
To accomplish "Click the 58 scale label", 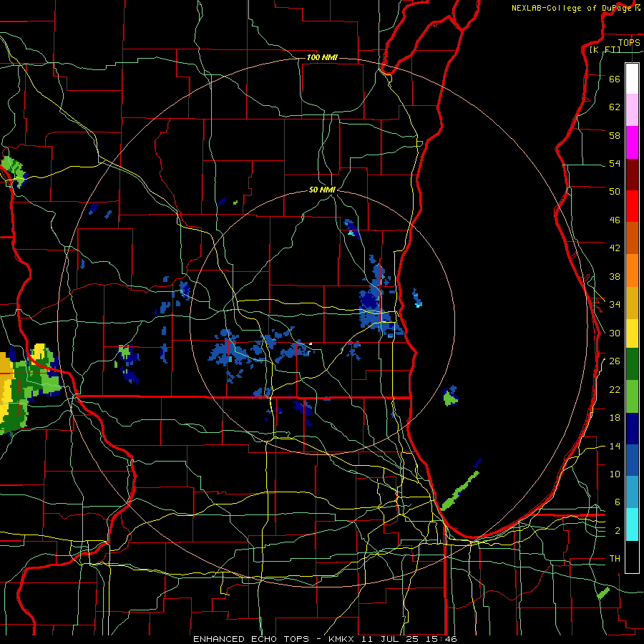I will click(615, 135).
